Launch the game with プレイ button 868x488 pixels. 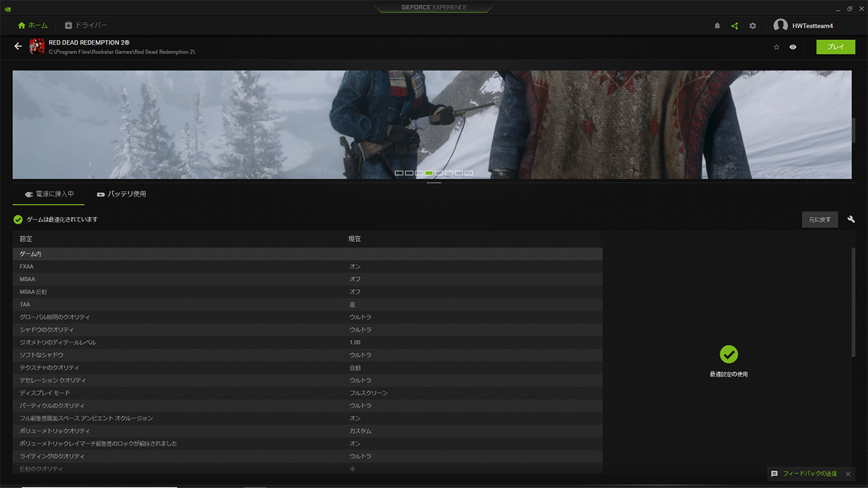click(835, 47)
